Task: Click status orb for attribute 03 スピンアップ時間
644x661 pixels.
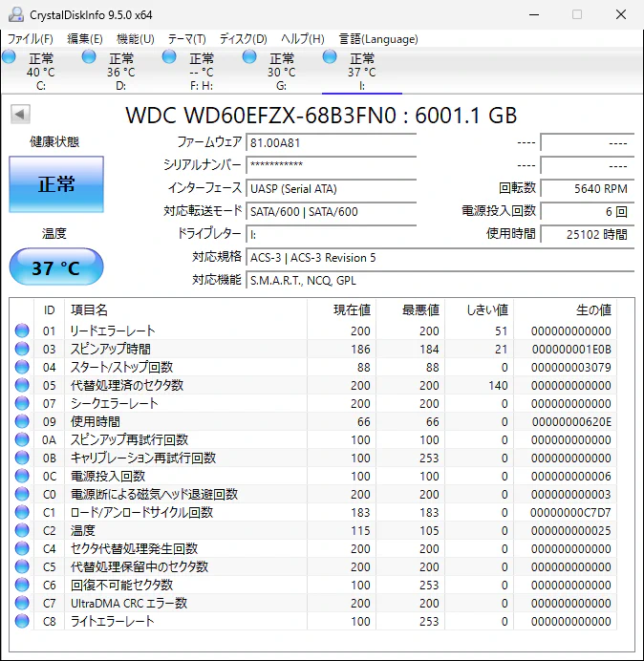Action: coord(22,349)
